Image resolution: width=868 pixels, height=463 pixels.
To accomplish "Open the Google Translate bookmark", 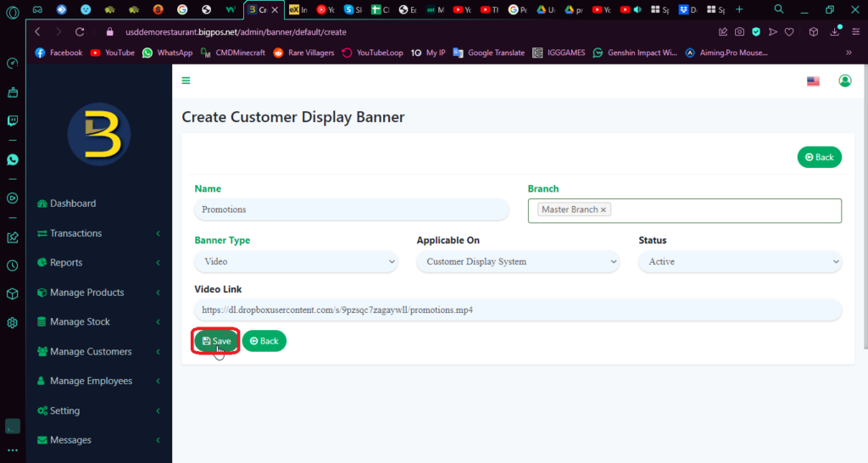I will click(x=489, y=53).
